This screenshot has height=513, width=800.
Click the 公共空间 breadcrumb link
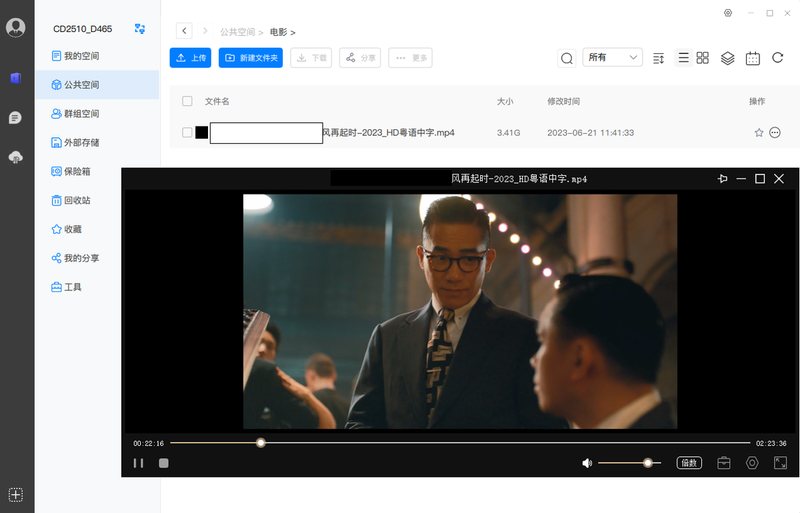[x=237, y=32]
